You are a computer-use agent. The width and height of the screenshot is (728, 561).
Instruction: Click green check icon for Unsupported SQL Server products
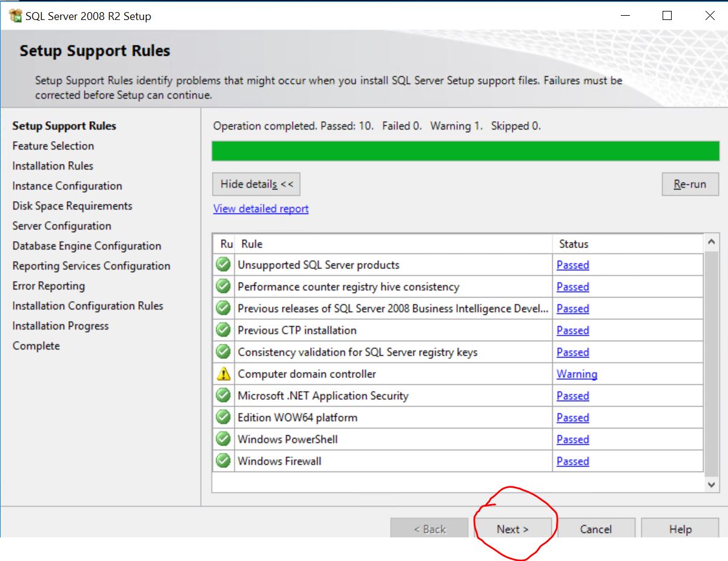pyautogui.click(x=223, y=265)
